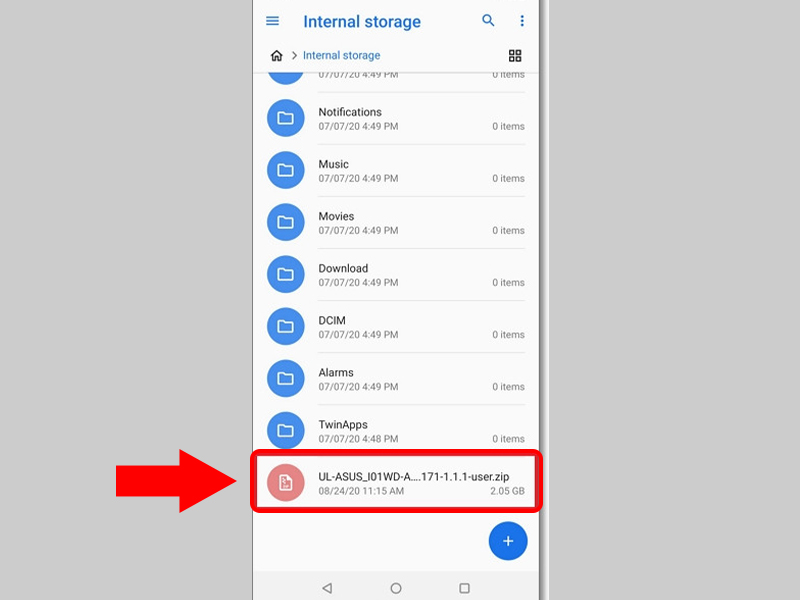Open the Alarms folder name
The width and height of the screenshot is (800, 600).
click(x=336, y=372)
